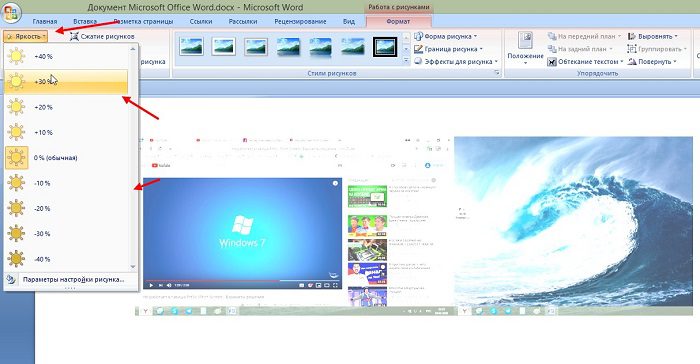Viewport: 700px width, 364px height.
Task: Open the Рецензирование ribbon tab
Action: click(x=300, y=21)
